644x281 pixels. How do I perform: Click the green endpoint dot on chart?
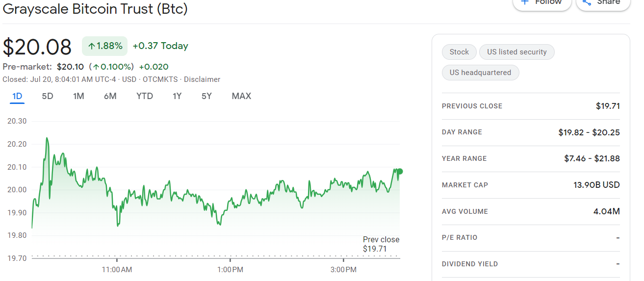click(x=400, y=171)
